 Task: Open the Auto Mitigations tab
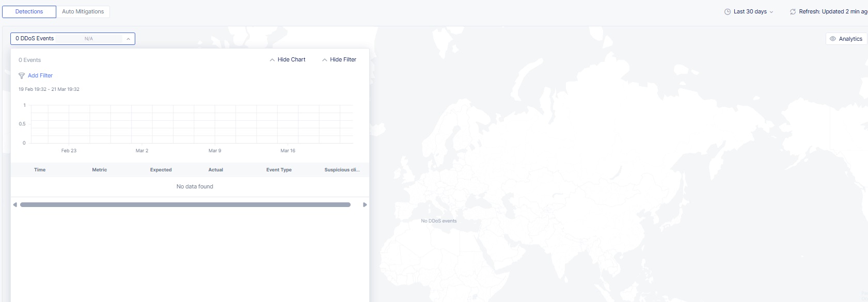[x=83, y=11]
